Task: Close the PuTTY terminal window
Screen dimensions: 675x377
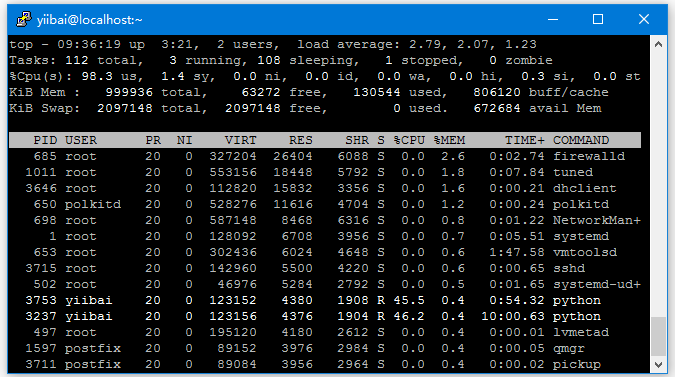Action: tap(644, 19)
